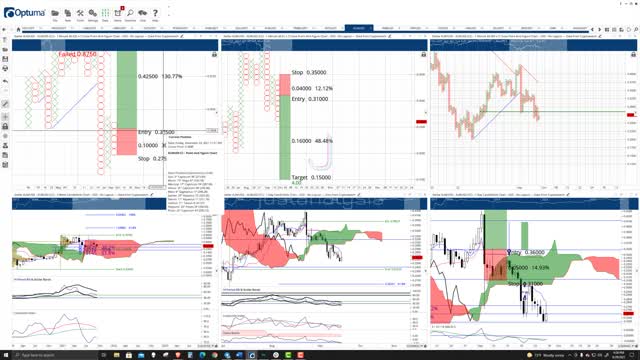The height and width of the screenshot is (360, 640).
Task: Click the magnifier icon at tab bar end
Action: click(x=636, y=29)
